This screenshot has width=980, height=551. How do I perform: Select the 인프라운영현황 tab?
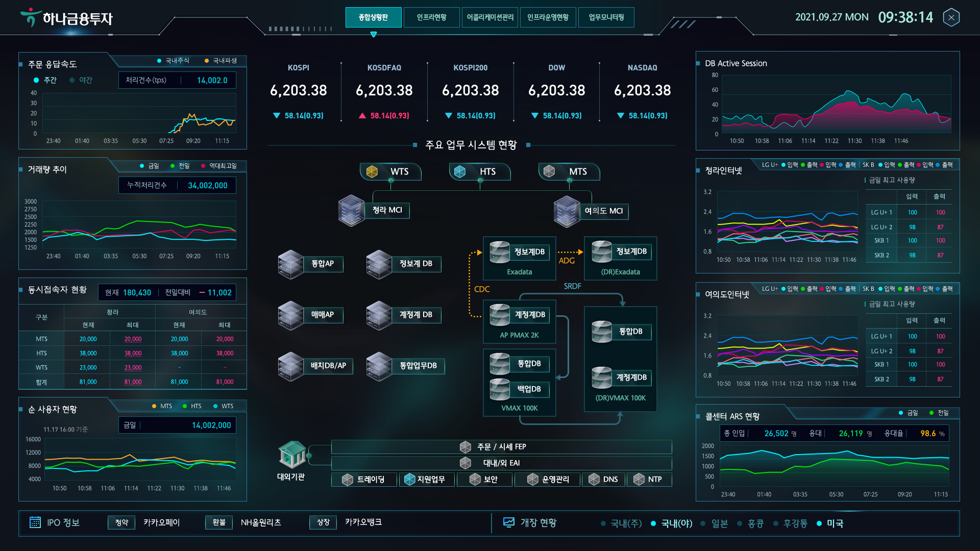[x=548, y=17]
